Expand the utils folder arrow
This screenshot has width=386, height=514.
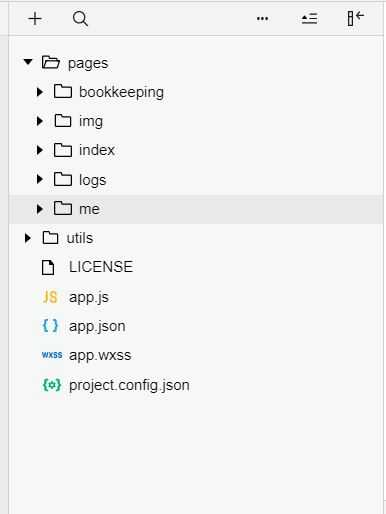coord(28,238)
